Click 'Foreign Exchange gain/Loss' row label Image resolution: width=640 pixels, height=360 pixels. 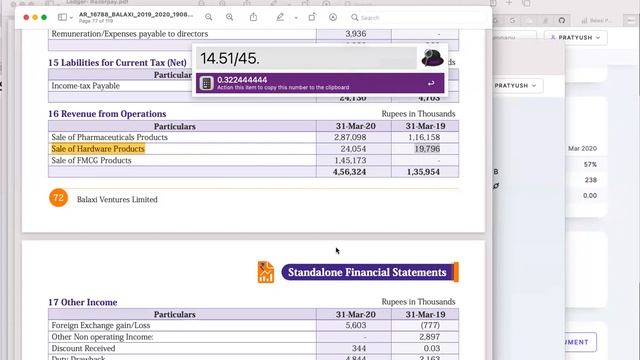tap(100, 325)
